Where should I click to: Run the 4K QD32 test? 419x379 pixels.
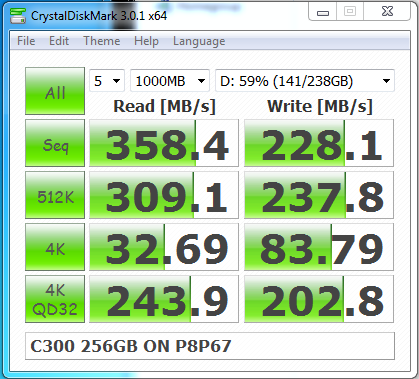tap(55, 299)
